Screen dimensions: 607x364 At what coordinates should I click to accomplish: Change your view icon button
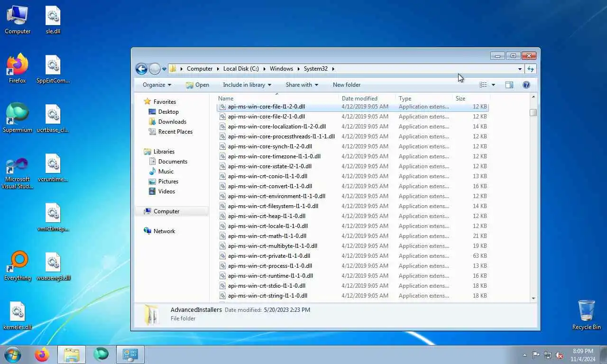(483, 85)
